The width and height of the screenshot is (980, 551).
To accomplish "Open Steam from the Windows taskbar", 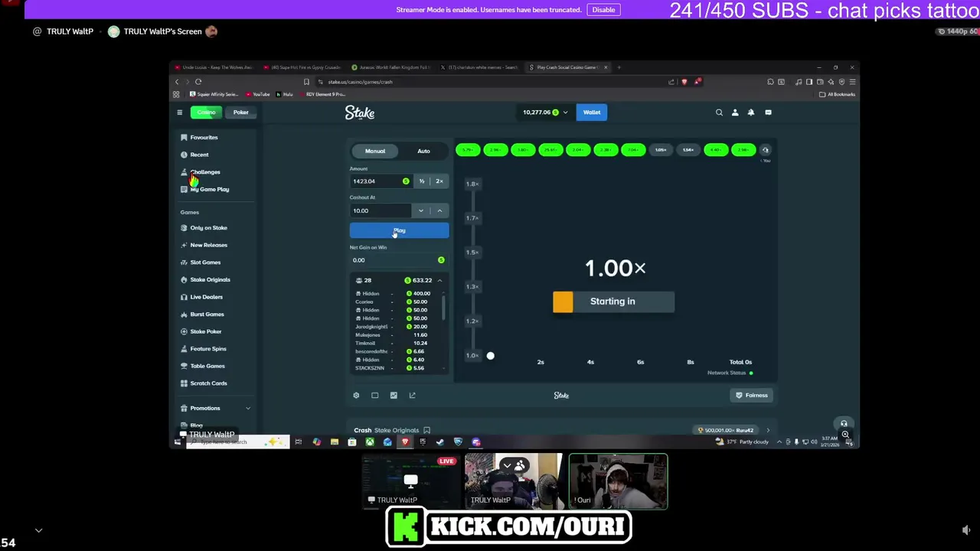I will [x=440, y=442].
